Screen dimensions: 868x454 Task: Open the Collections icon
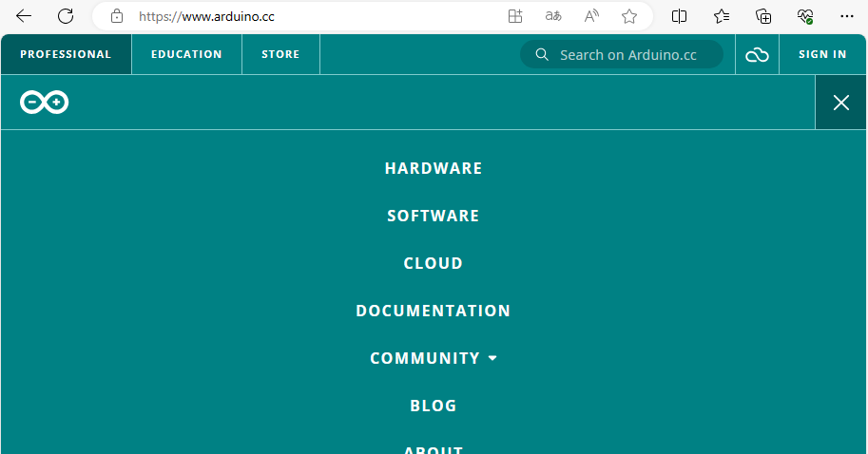point(763,16)
